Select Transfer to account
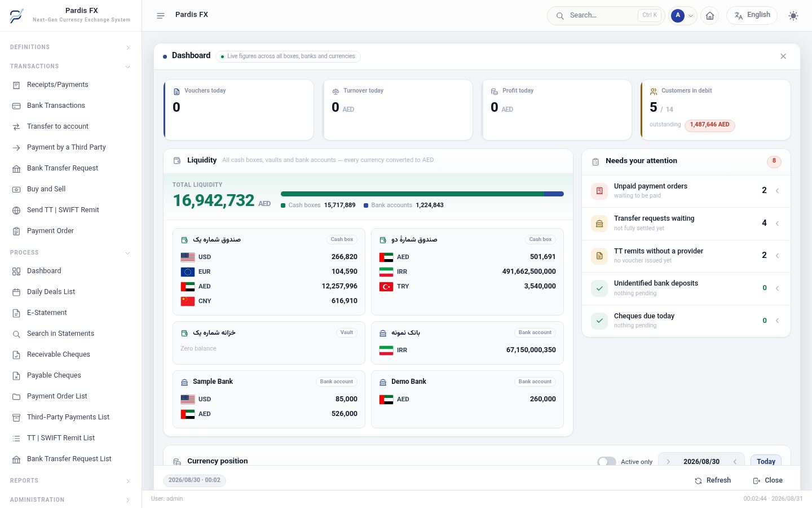The width and height of the screenshot is (812, 508). click(70, 126)
